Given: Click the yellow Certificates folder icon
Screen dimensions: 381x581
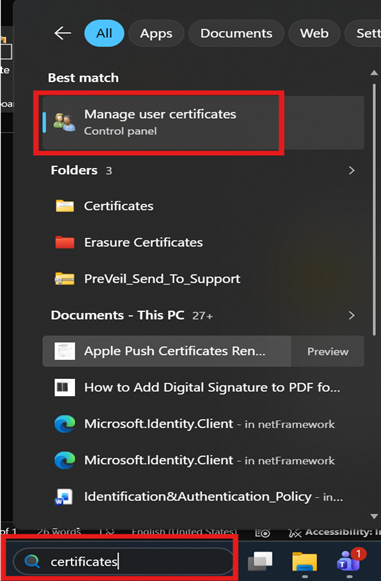Looking at the screenshot, I should [x=65, y=206].
